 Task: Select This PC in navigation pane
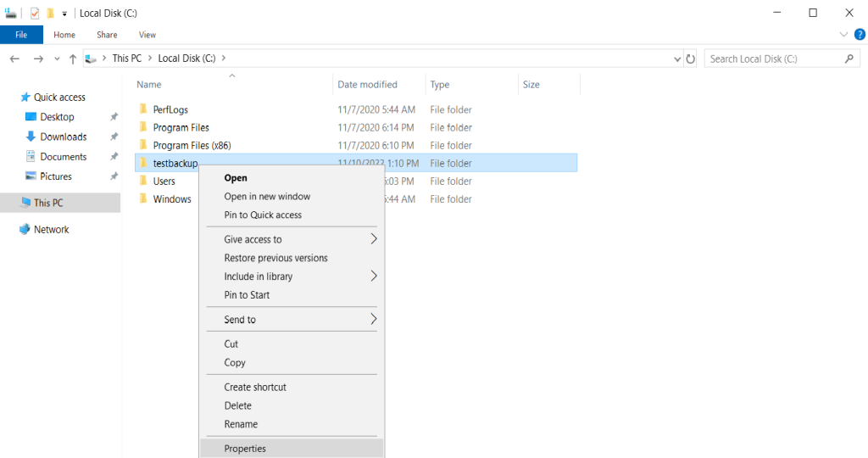48,203
